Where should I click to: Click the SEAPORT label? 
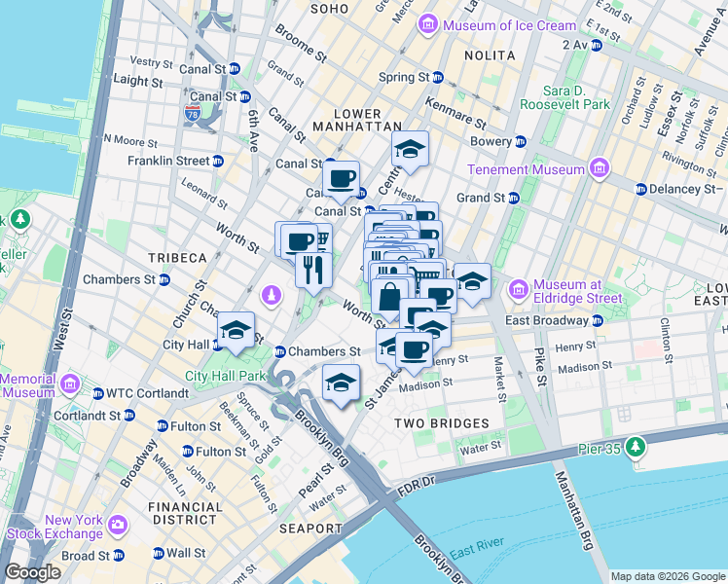[x=310, y=529]
